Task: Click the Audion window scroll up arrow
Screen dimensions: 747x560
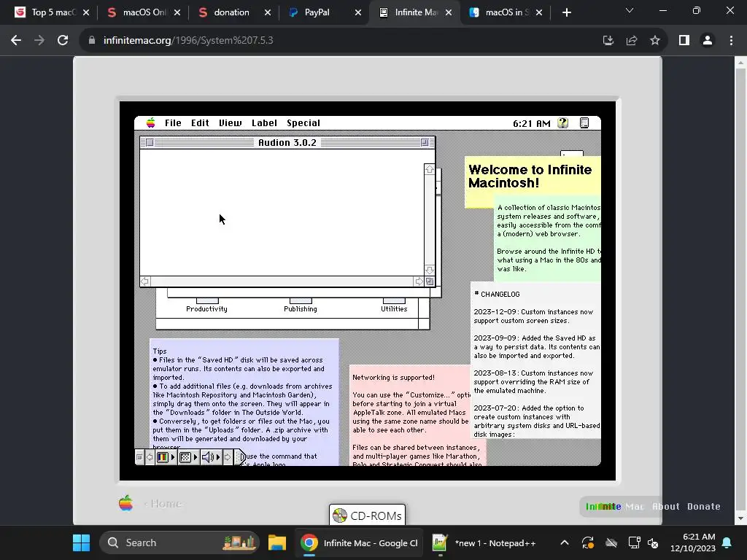Action: pyautogui.click(x=429, y=169)
